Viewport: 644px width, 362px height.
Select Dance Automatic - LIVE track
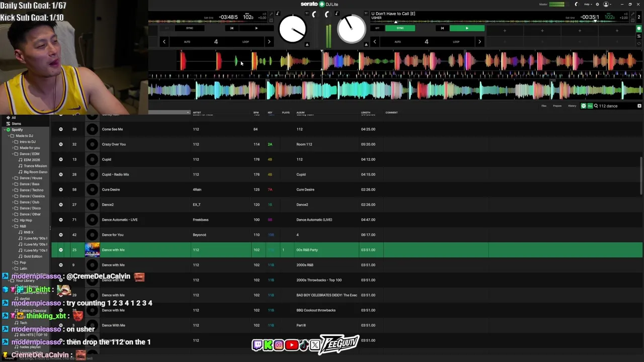pyautogui.click(x=347, y=220)
